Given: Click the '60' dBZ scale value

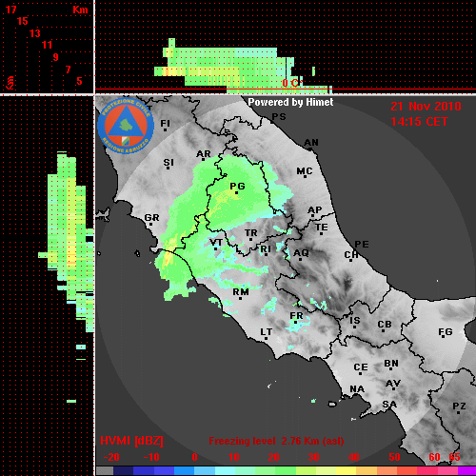Looking at the screenshot, I should pos(434,457).
